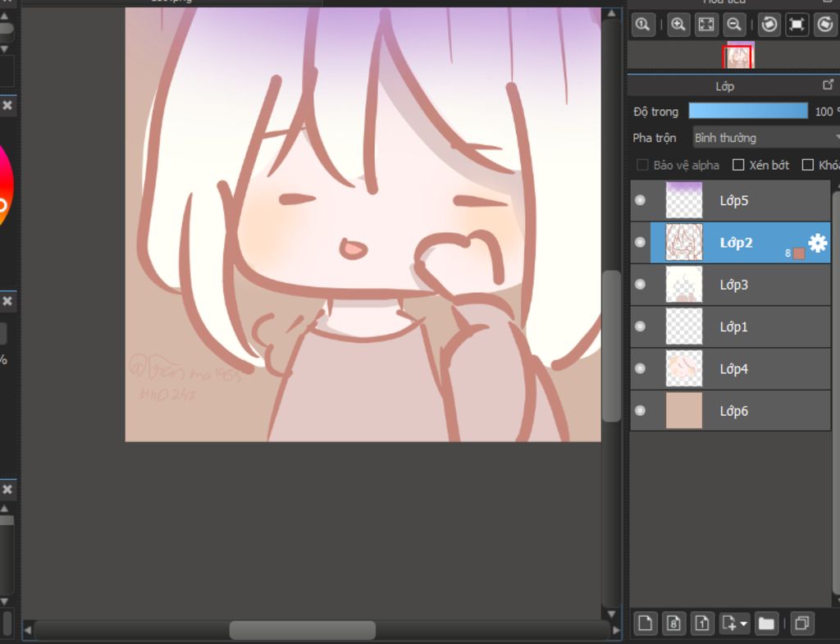Open Lớp2 layer settings gear
The image size is (840, 644).
click(x=818, y=243)
